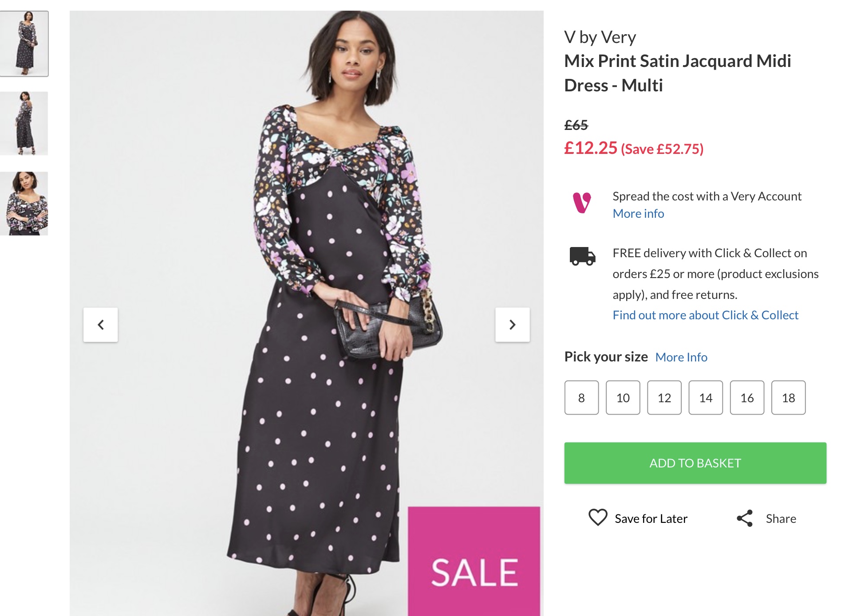Viewport: 841px width, 616px height.
Task: View first front-view dress thumbnail
Action: [24, 43]
